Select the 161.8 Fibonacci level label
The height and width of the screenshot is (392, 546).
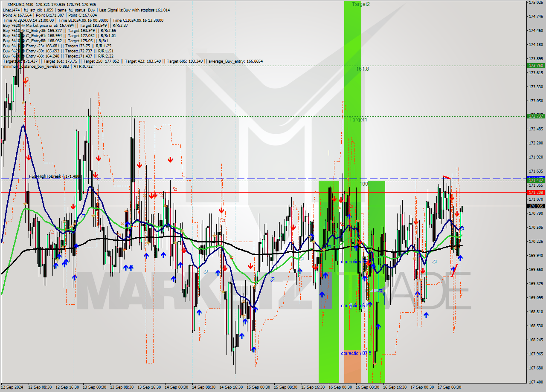[363, 69]
